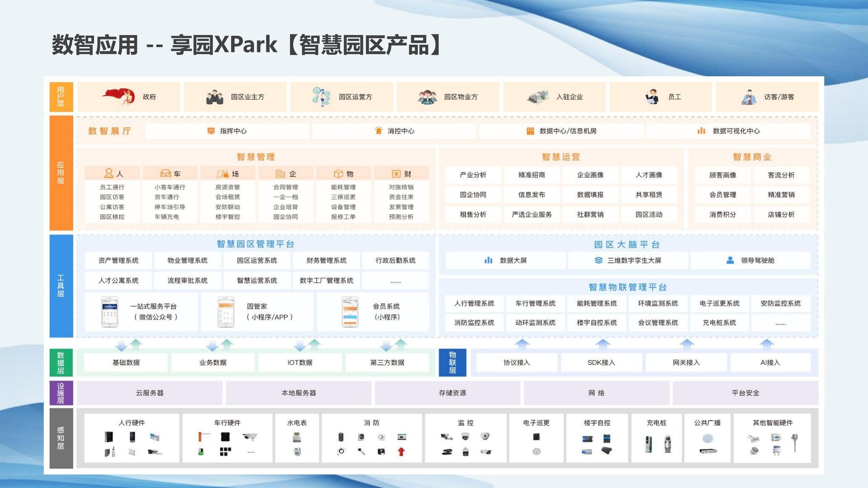The width and height of the screenshot is (868, 488).
Task: Click the 人 person category icon
Action: 108,174
